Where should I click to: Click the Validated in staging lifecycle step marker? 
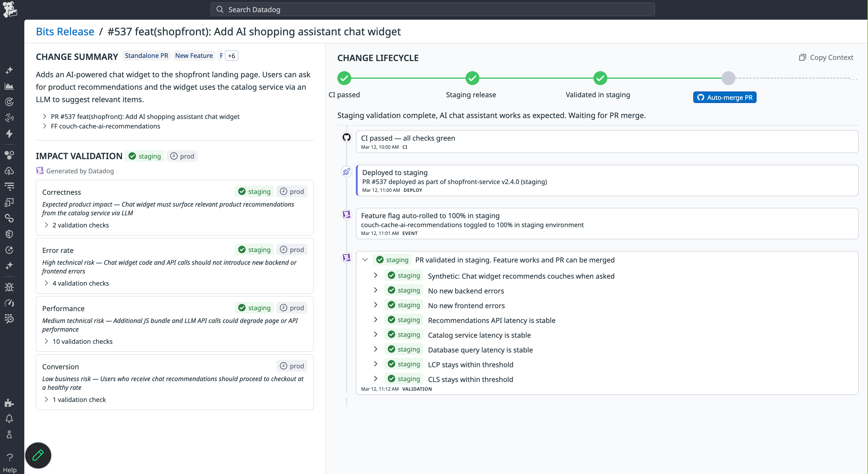coord(600,78)
